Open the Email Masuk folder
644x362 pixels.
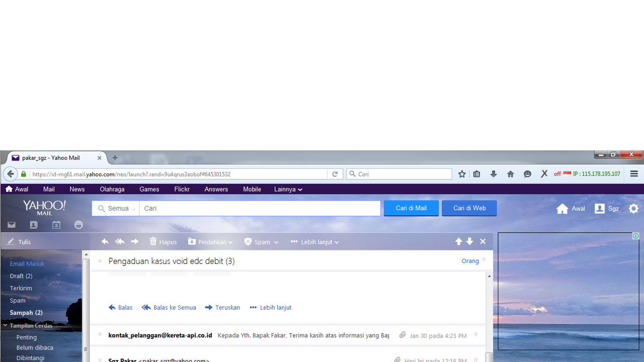pyautogui.click(x=27, y=263)
